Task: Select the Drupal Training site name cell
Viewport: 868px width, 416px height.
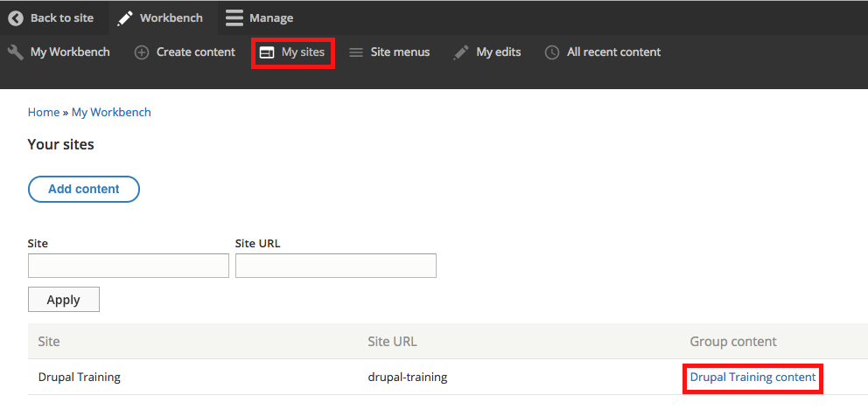Action: click(79, 378)
